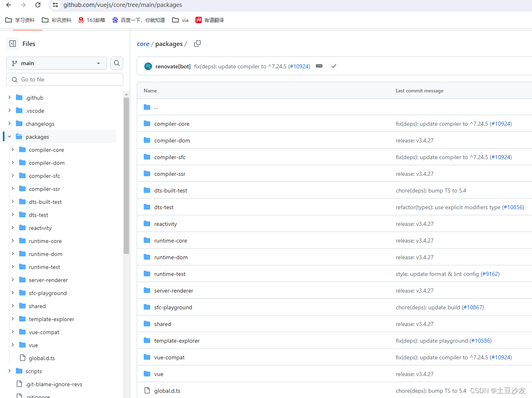Click folder icon of reactivity in table
Viewport: 532px width, 398px height.
[147, 224]
